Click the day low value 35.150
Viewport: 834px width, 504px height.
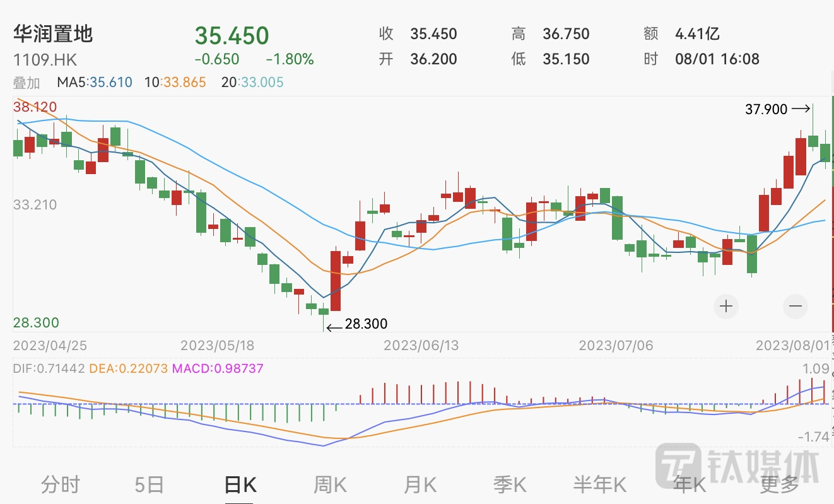click(x=566, y=59)
